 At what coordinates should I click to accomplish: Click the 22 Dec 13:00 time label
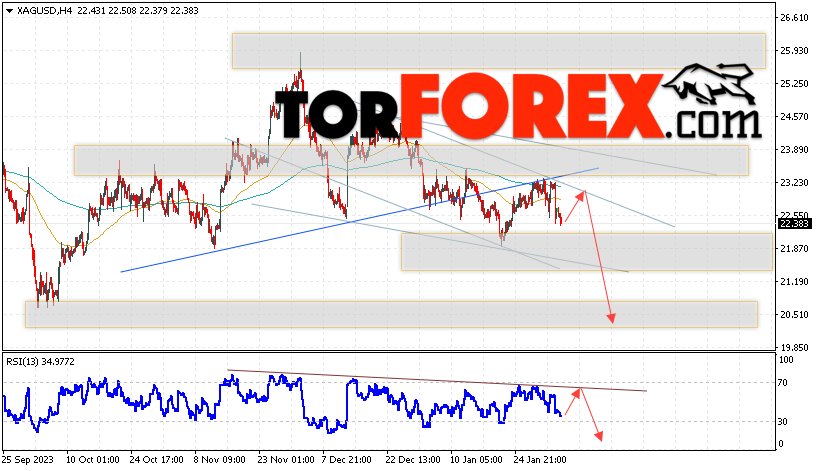(x=413, y=460)
